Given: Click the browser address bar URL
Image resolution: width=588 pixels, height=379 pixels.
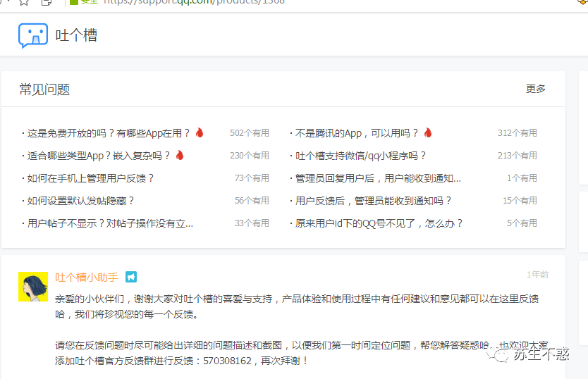Looking at the screenshot, I should coord(194,2).
